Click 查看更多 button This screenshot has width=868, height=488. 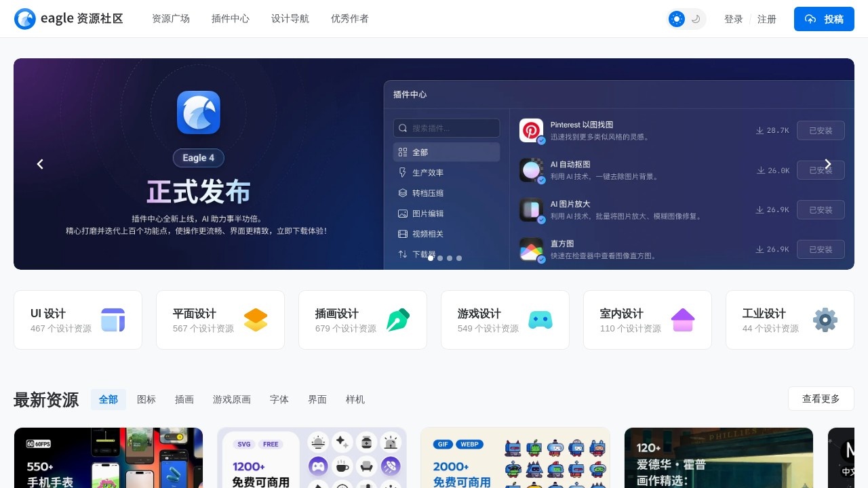coord(821,399)
